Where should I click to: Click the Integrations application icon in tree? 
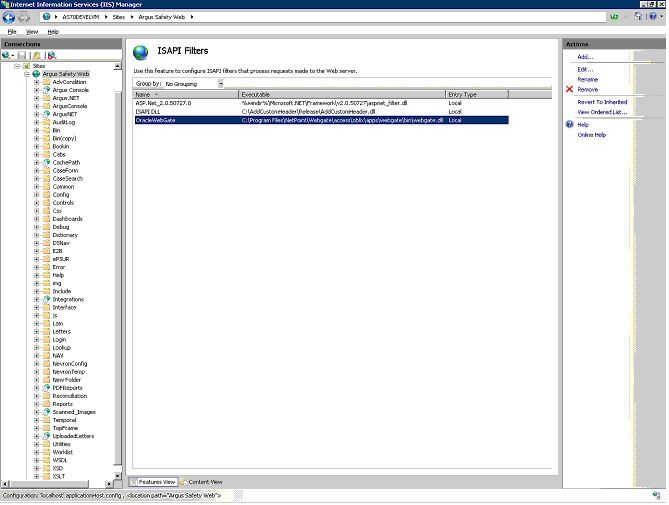point(47,299)
